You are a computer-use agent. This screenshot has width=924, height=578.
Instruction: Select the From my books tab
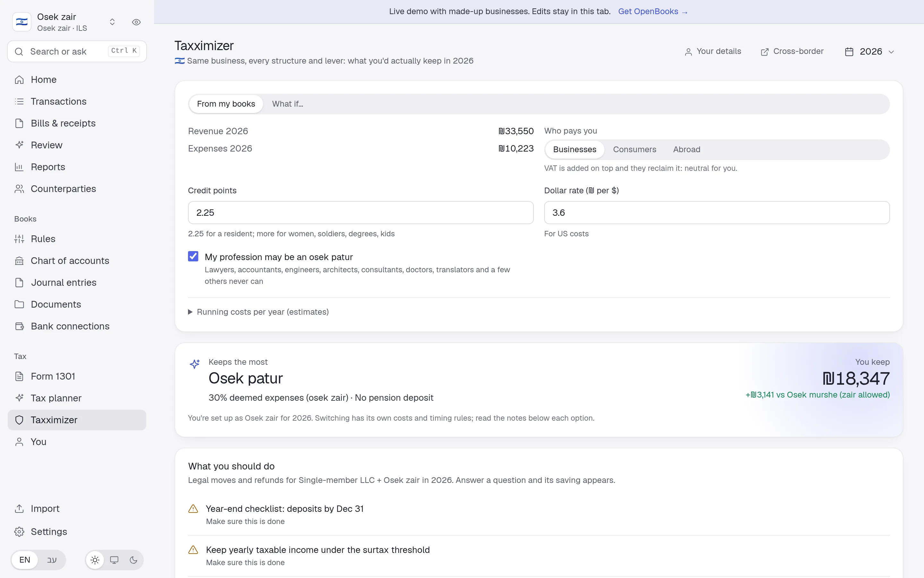(x=226, y=104)
